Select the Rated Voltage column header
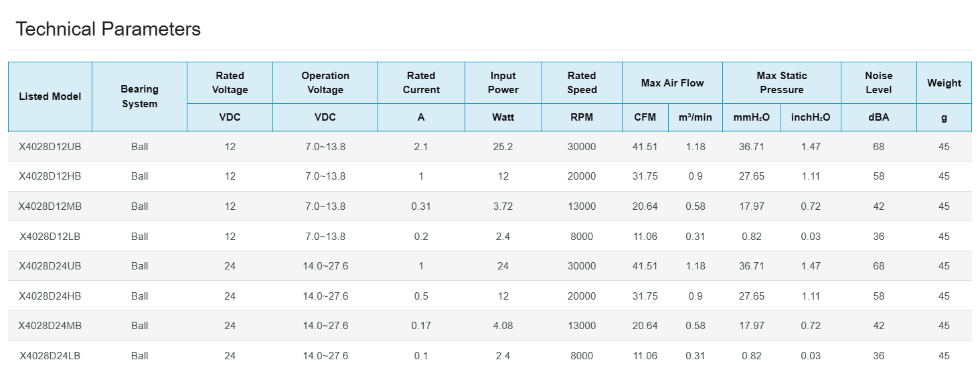 pyautogui.click(x=230, y=82)
